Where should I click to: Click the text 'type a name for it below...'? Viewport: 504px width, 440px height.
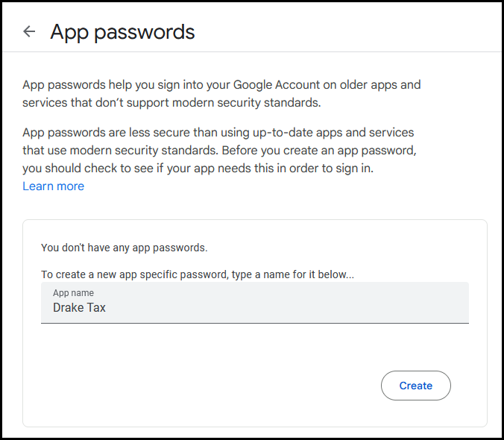pyautogui.click(x=292, y=274)
